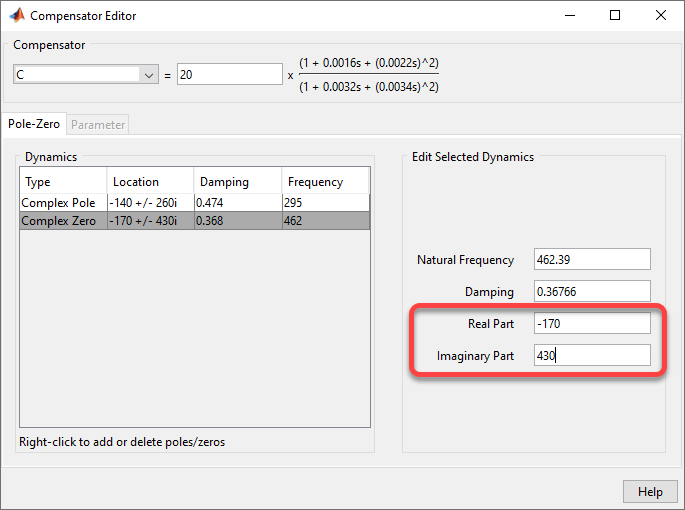Click the 0.474 damping cell
The width and height of the screenshot is (685, 510).
(x=237, y=203)
